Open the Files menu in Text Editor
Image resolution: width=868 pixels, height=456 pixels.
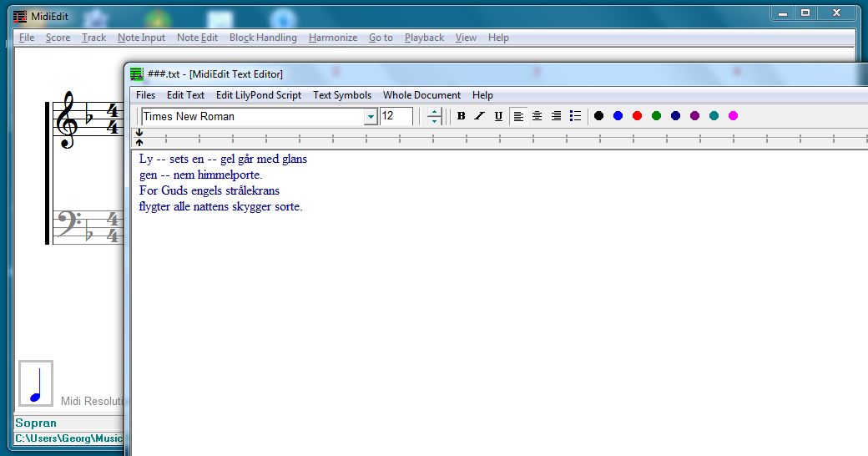point(145,95)
